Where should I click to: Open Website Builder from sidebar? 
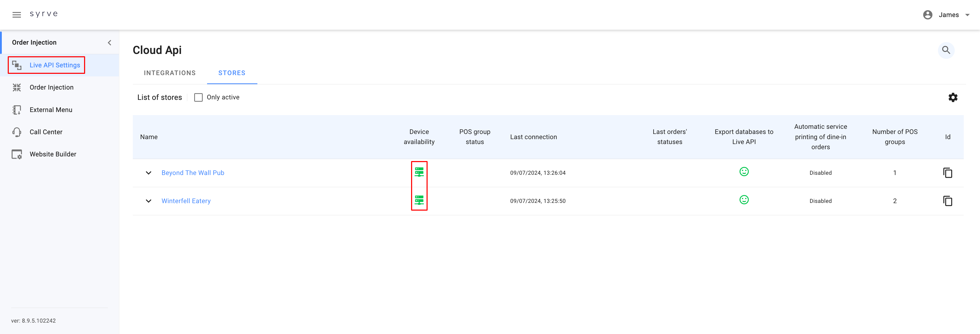pos(53,154)
